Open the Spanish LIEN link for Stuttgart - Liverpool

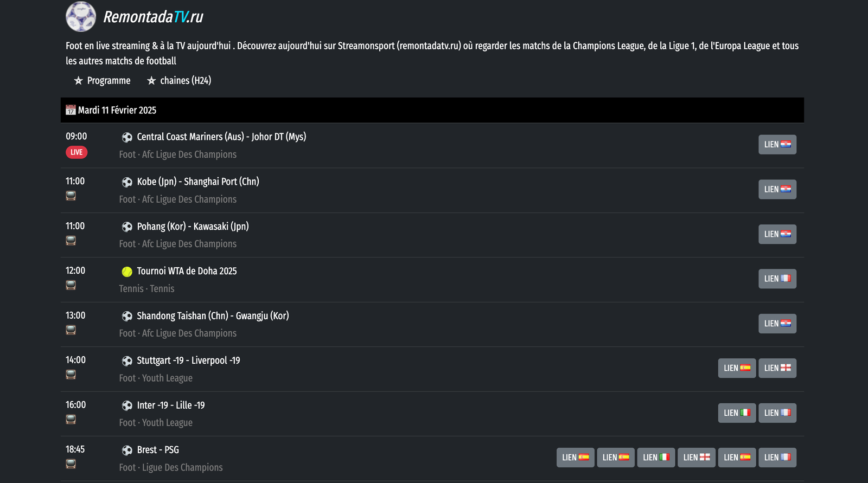[737, 368]
